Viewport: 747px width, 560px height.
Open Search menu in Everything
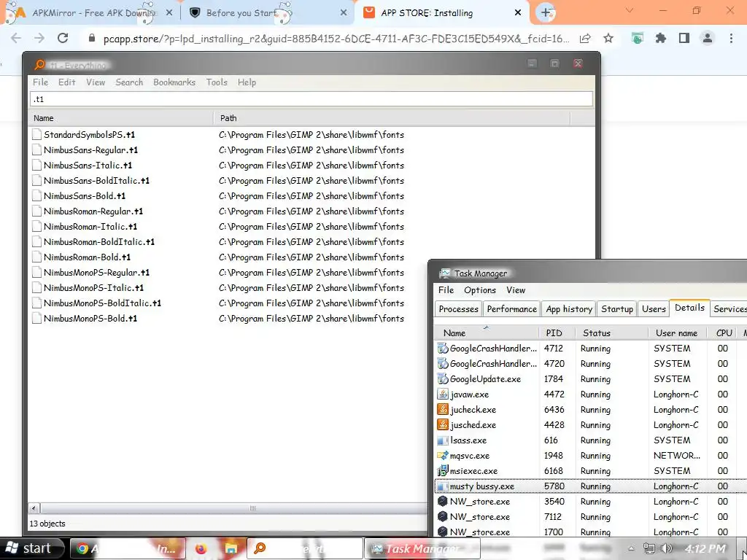point(129,82)
